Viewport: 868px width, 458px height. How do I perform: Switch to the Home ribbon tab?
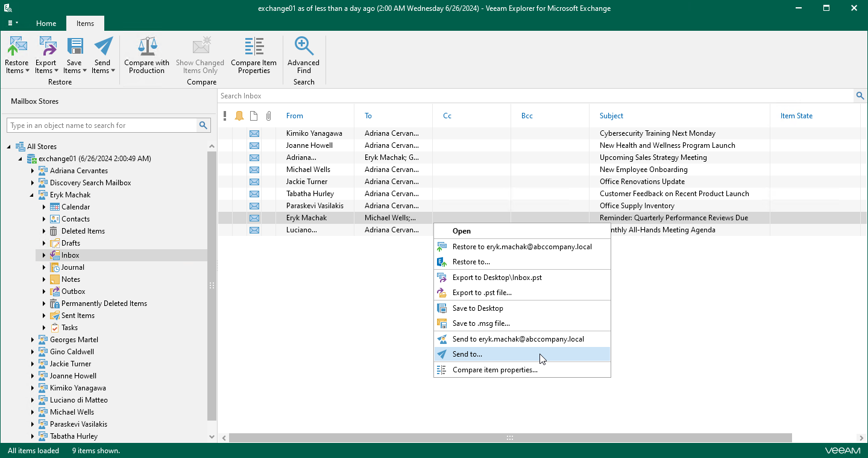coord(46,24)
